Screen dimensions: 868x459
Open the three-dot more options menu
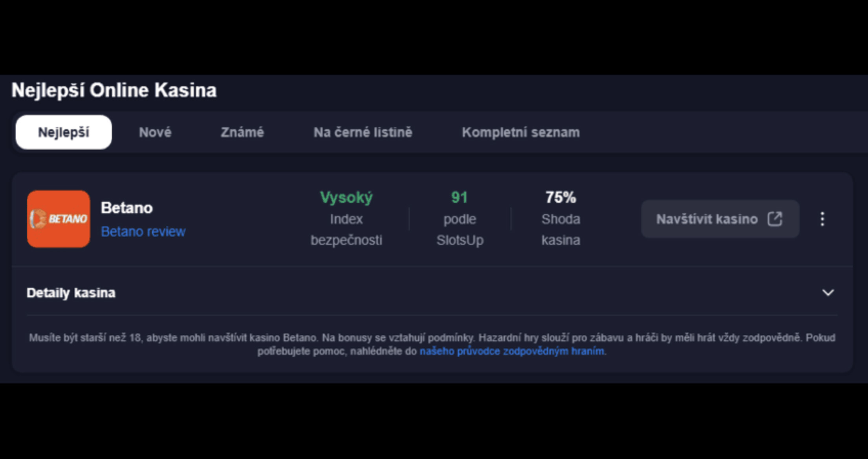pyautogui.click(x=822, y=219)
